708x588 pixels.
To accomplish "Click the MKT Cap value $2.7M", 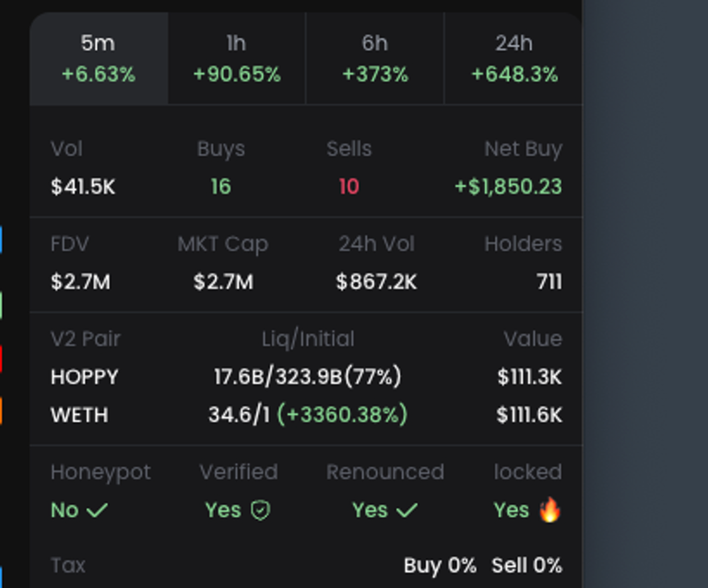I will [223, 281].
